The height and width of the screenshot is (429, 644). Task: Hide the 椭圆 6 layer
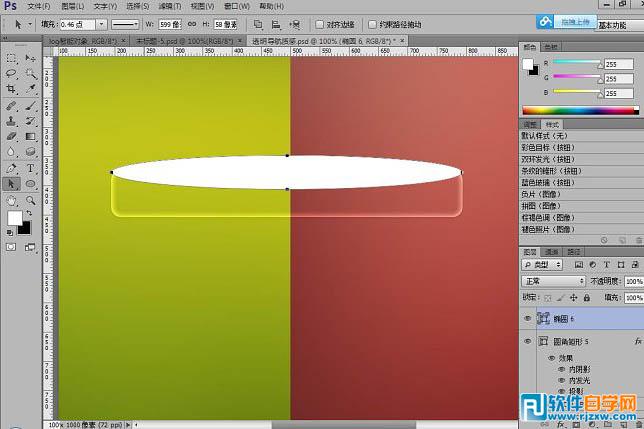point(528,319)
